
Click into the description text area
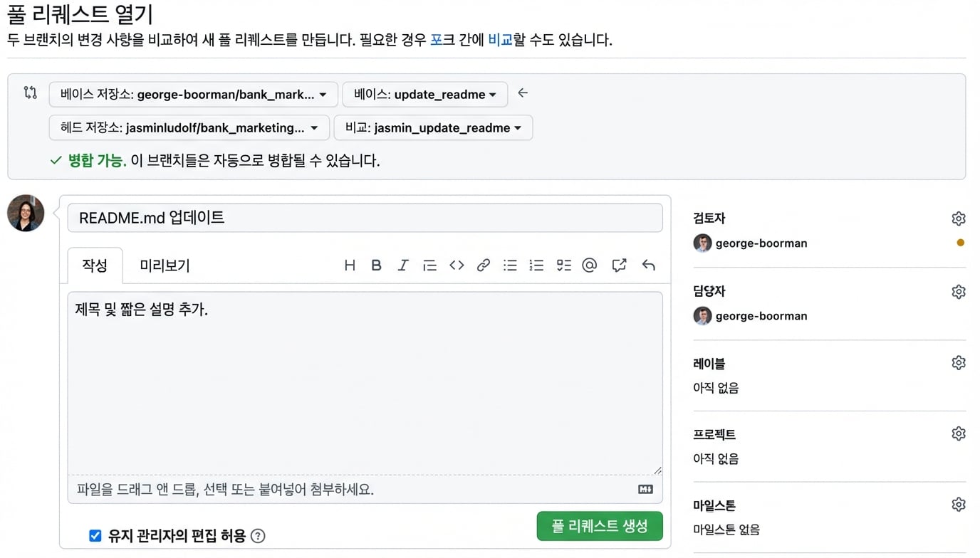[x=365, y=383]
